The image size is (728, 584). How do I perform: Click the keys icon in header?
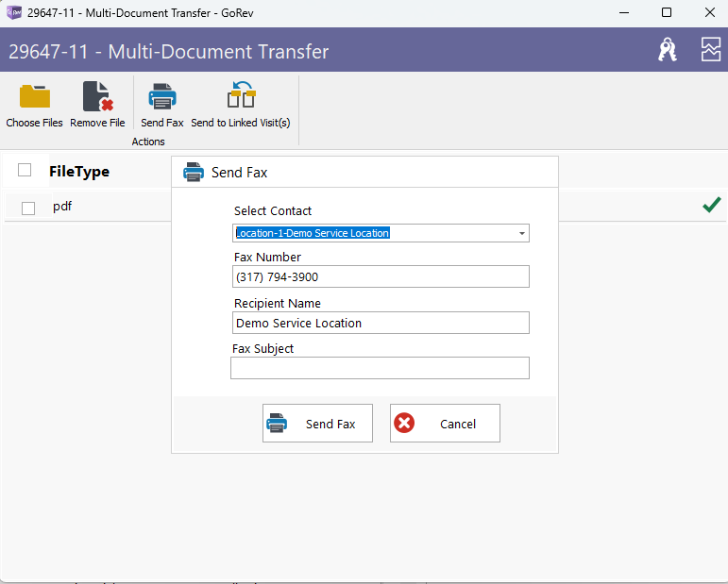point(668,51)
